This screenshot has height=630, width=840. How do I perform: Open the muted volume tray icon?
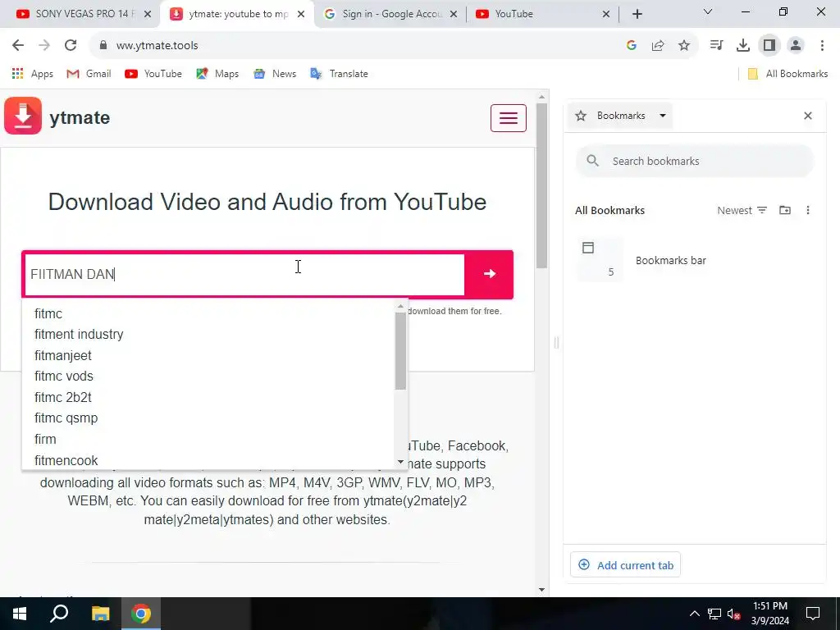tap(734, 614)
